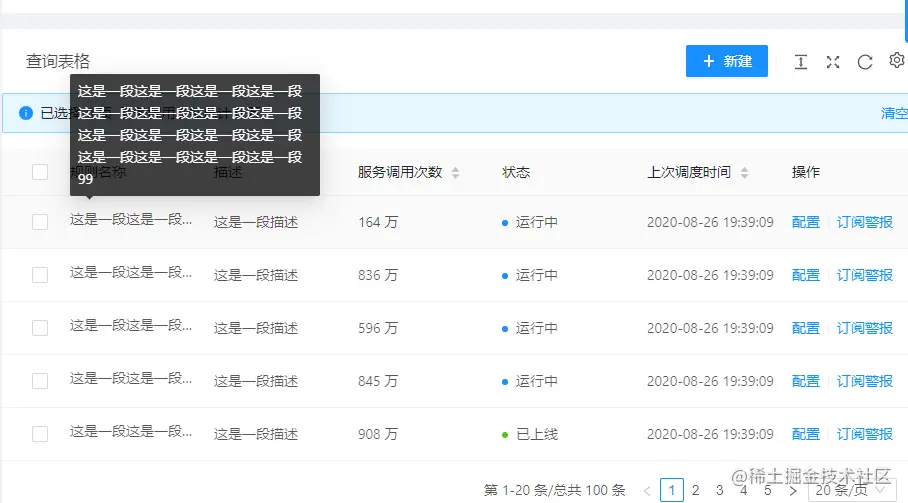Open the 20 条/页 page size dropdown
This screenshot has height=503, width=908.
(x=852, y=490)
